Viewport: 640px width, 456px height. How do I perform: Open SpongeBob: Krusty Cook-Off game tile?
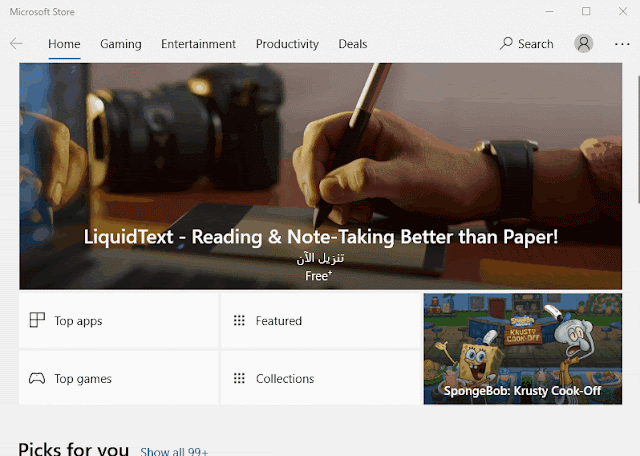[x=522, y=349]
